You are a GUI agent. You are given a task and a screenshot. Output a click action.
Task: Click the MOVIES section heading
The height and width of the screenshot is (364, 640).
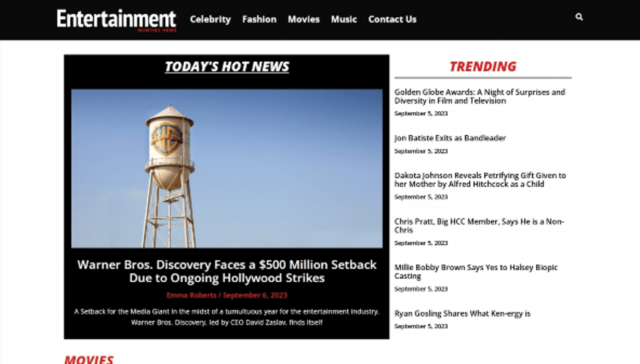(x=88, y=360)
